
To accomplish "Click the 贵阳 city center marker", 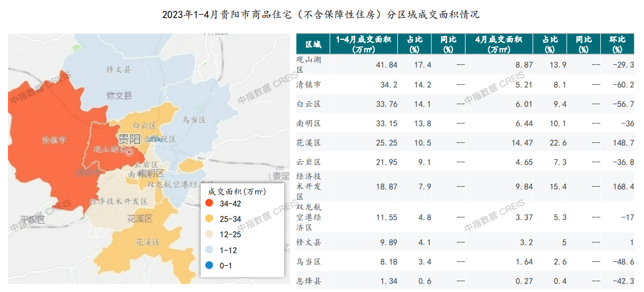I will 130,152.
